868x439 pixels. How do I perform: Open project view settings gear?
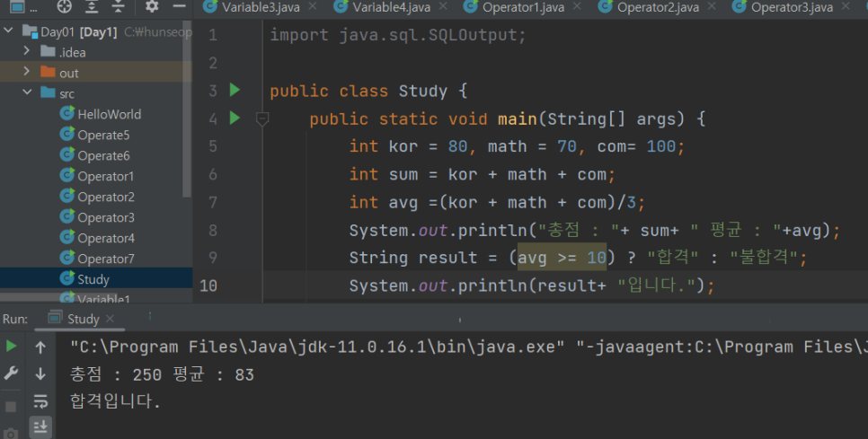pyautogui.click(x=152, y=6)
